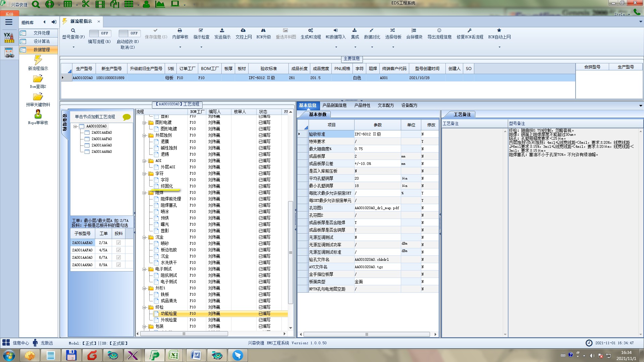
Task: Collapse the AA001020A0 tree node
Action: 75,126
